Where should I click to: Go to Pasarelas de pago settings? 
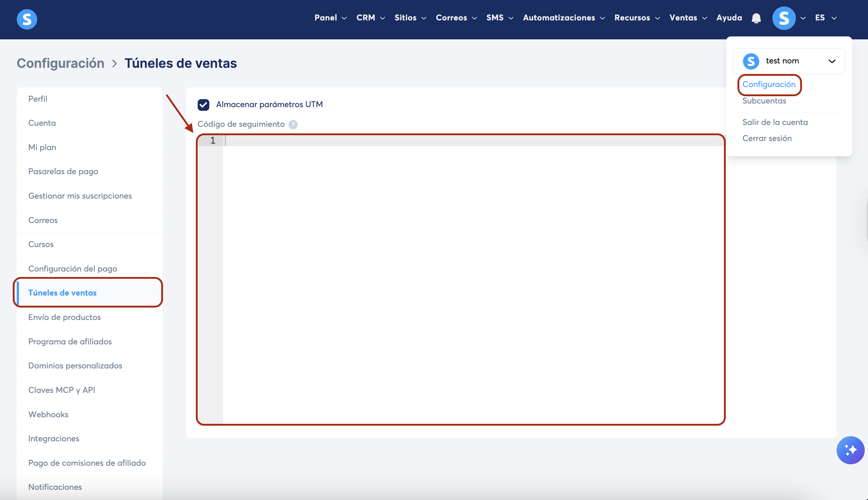pos(63,171)
